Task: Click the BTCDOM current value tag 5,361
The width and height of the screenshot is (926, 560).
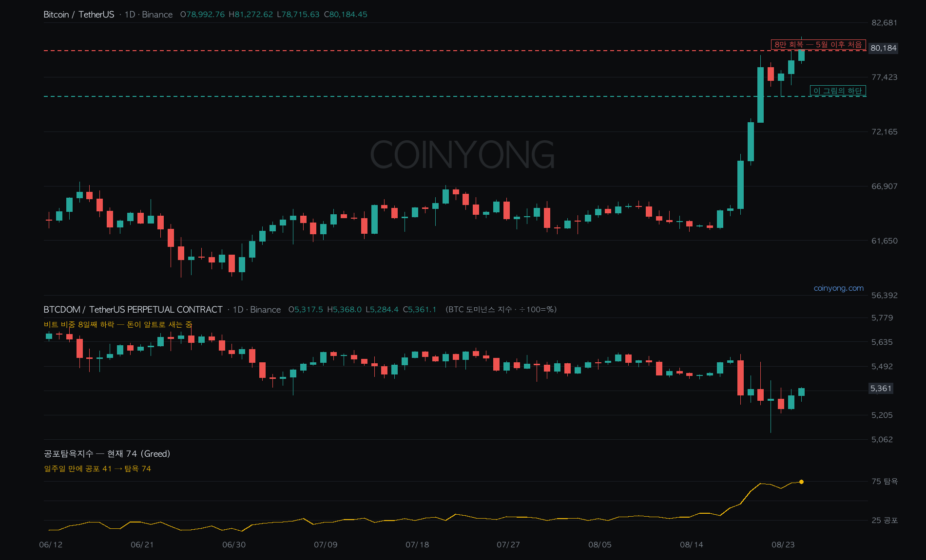Action: 881,389
